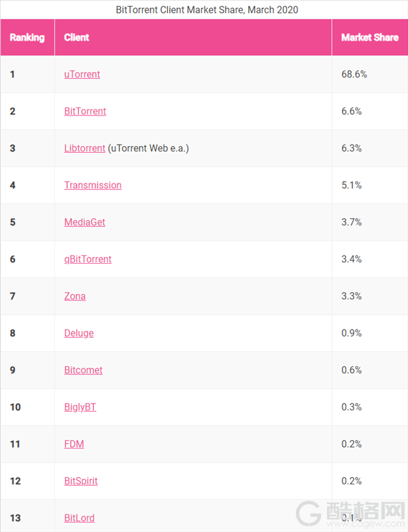Click the ranking number 10 cell
This screenshot has width=408, height=532.
click(x=27, y=407)
